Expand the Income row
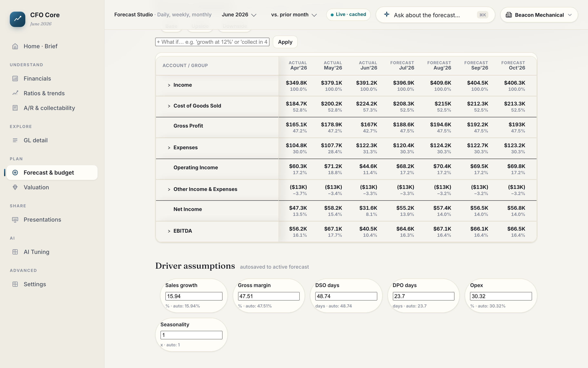The image size is (588, 368). pyautogui.click(x=169, y=85)
